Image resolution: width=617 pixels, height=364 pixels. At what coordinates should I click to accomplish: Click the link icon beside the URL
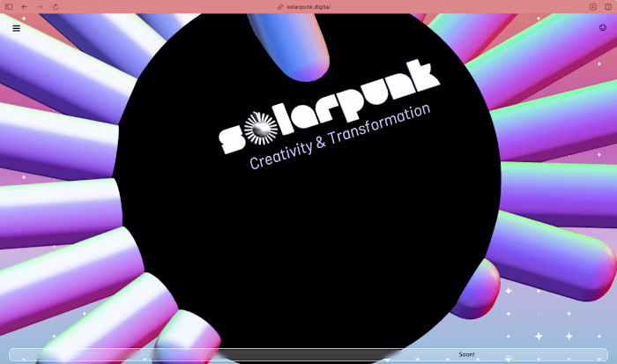coord(280,7)
